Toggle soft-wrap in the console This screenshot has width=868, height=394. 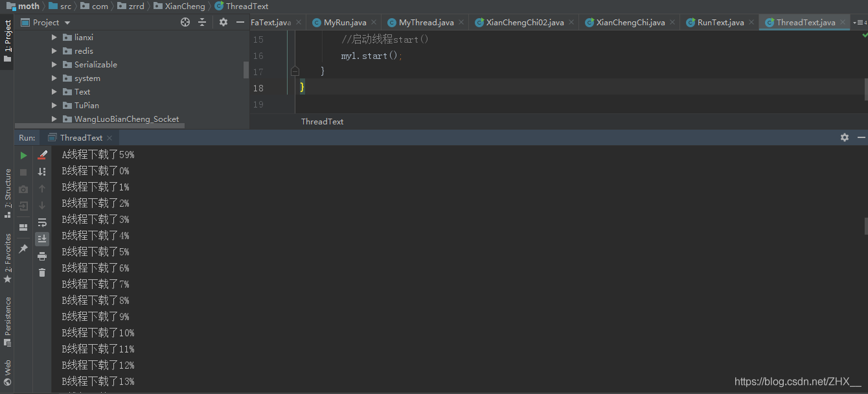click(x=42, y=222)
